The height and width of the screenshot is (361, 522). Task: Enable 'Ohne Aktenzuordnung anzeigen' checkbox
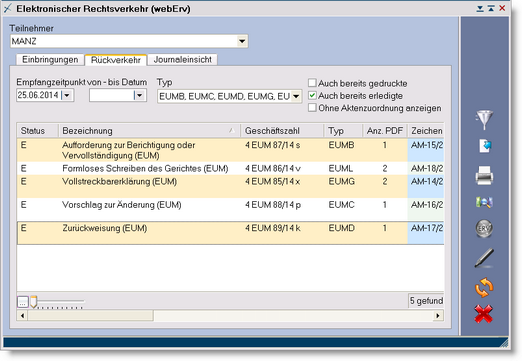[x=312, y=108]
